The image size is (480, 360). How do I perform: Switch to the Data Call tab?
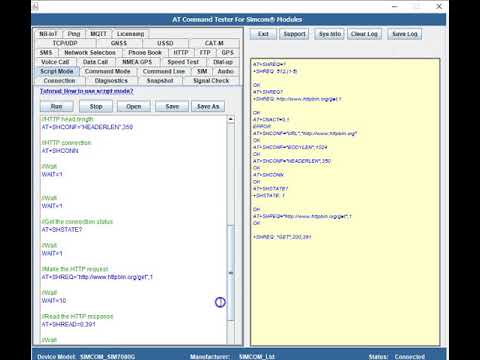click(95, 62)
